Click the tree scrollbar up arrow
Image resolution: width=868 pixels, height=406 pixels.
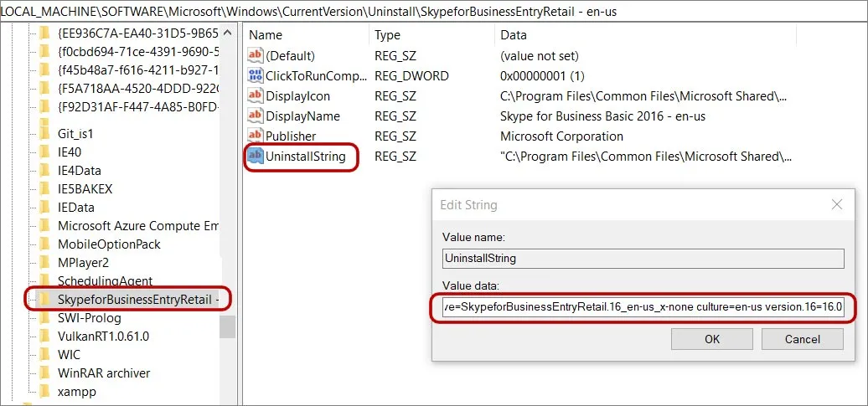tap(228, 33)
